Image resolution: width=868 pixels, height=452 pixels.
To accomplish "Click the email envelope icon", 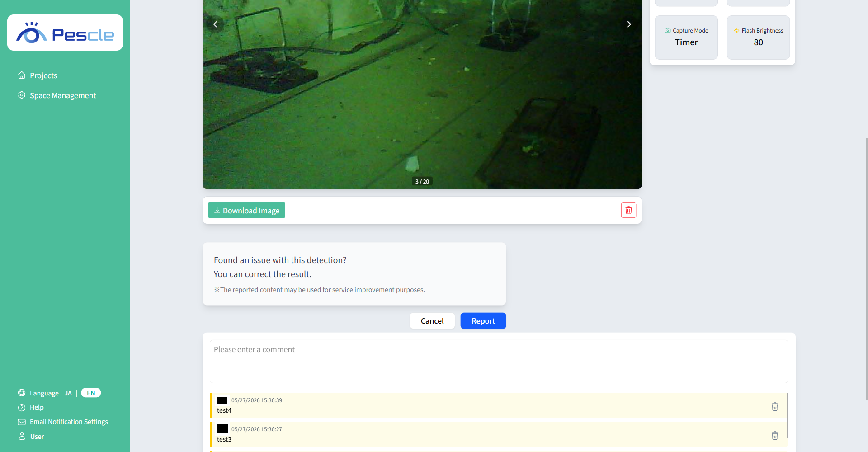I will click(22, 422).
